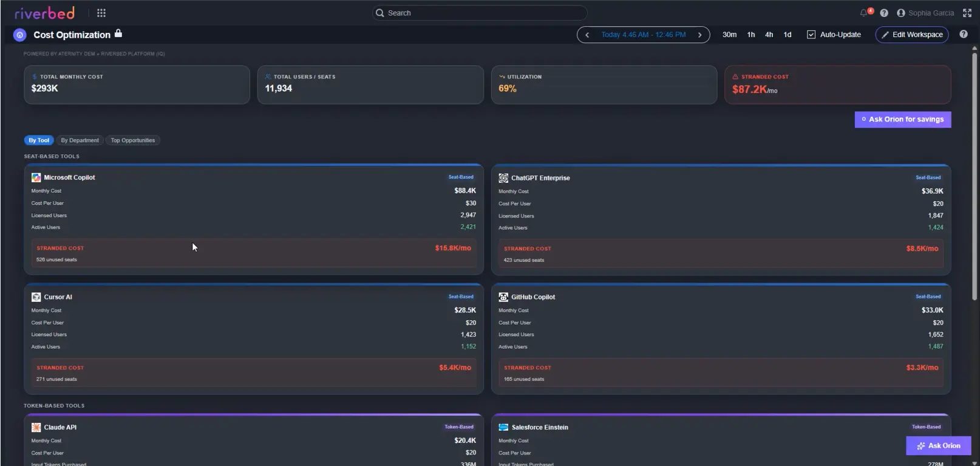The width and height of the screenshot is (980, 466).
Task: Click the search magnifier icon
Action: [380, 13]
